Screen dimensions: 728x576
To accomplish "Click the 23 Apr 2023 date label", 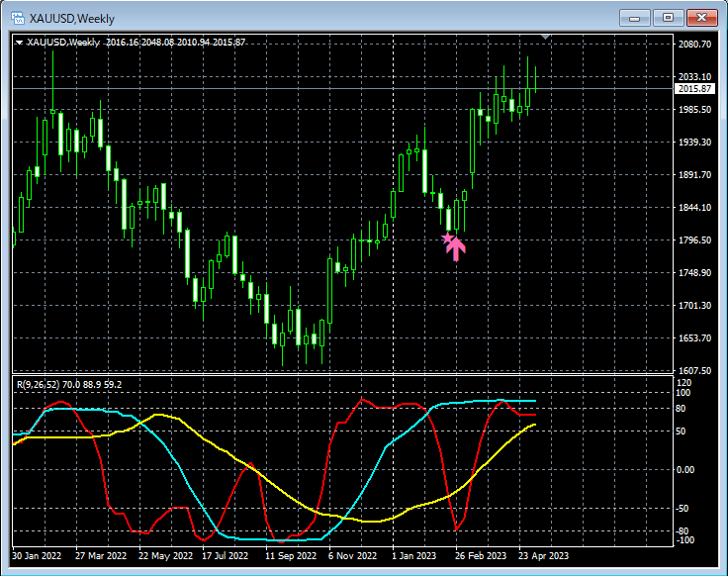I will (x=543, y=555).
